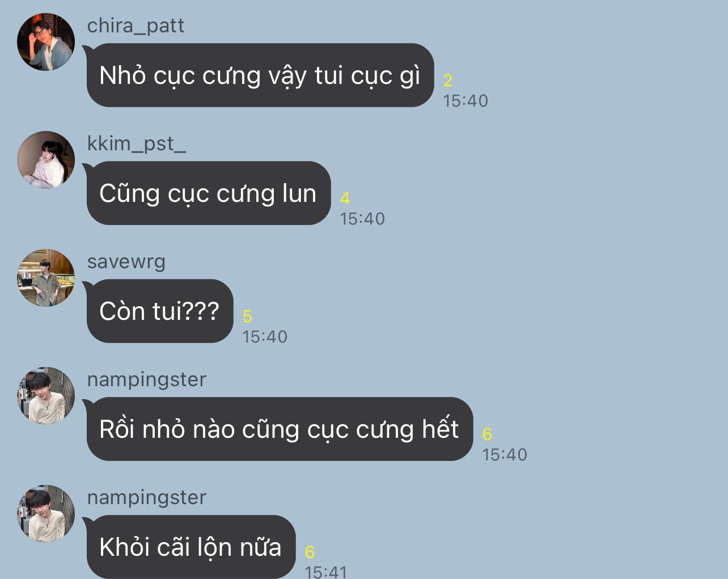The width and height of the screenshot is (728, 579).
Task: Tap savewrg's profile avatar
Action: coord(46,278)
